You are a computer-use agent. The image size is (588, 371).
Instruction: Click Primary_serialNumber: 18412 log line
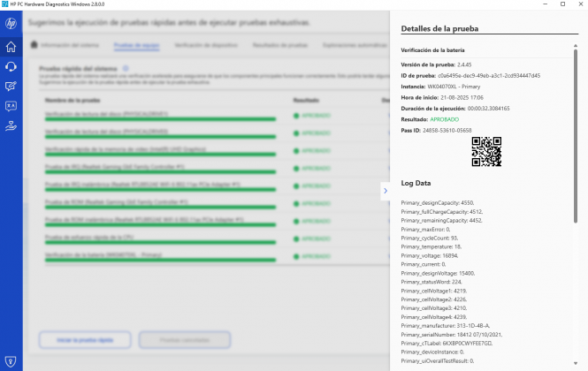click(x=452, y=335)
